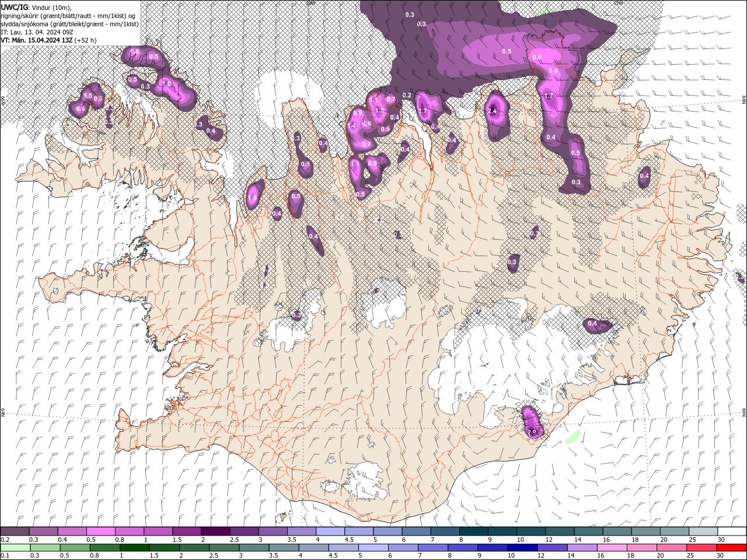Viewport: 747px width, 560px height.
Task: Click the '30' label in the rain scale
Action: click(x=720, y=555)
